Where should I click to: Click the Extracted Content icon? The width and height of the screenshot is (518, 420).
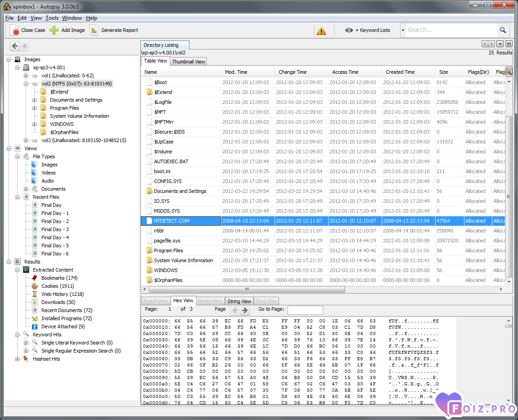click(26, 270)
